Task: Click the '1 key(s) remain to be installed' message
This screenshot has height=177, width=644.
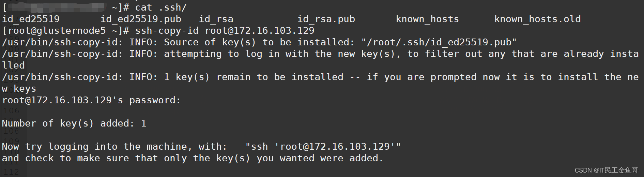Action: point(254,77)
